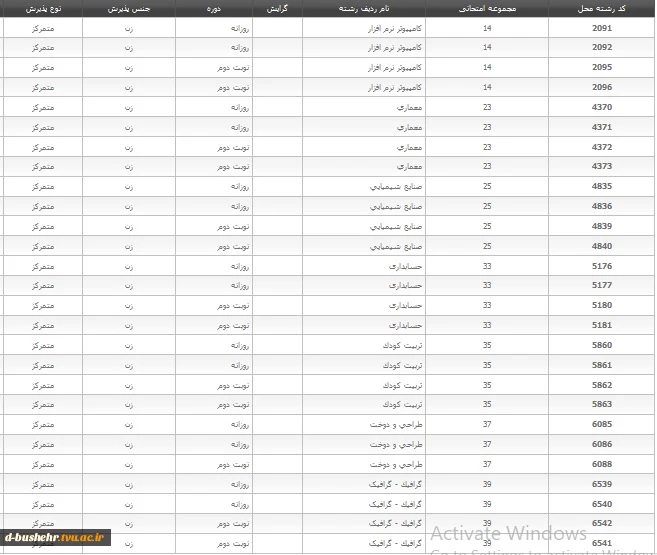Select code cell 2095

tap(602, 67)
